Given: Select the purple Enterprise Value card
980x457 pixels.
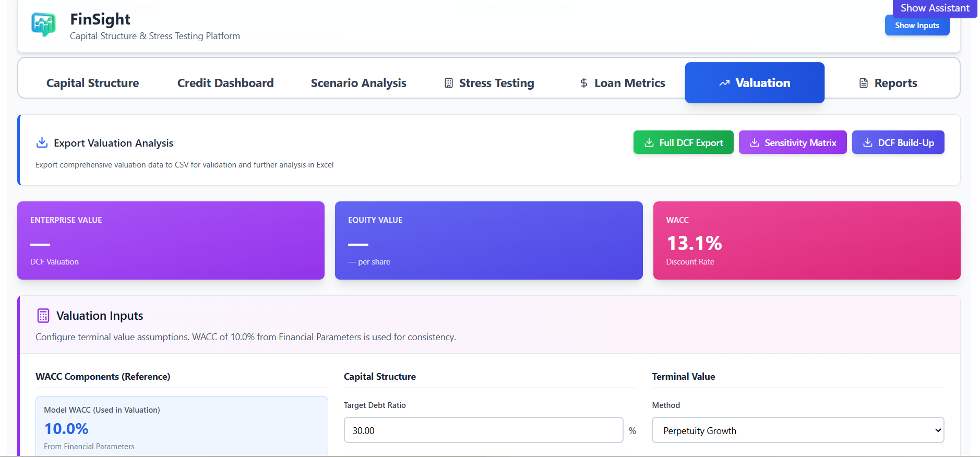Looking at the screenshot, I should [171, 240].
